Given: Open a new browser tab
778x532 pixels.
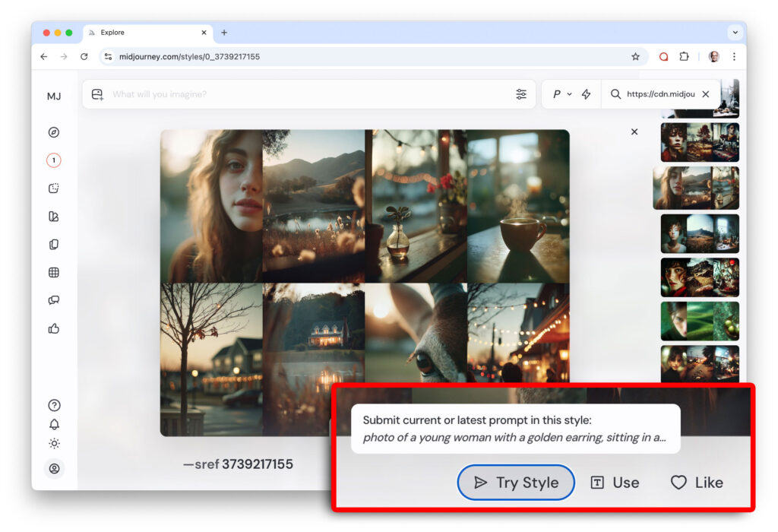Looking at the screenshot, I should pyautogui.click(x=224, y=33).
